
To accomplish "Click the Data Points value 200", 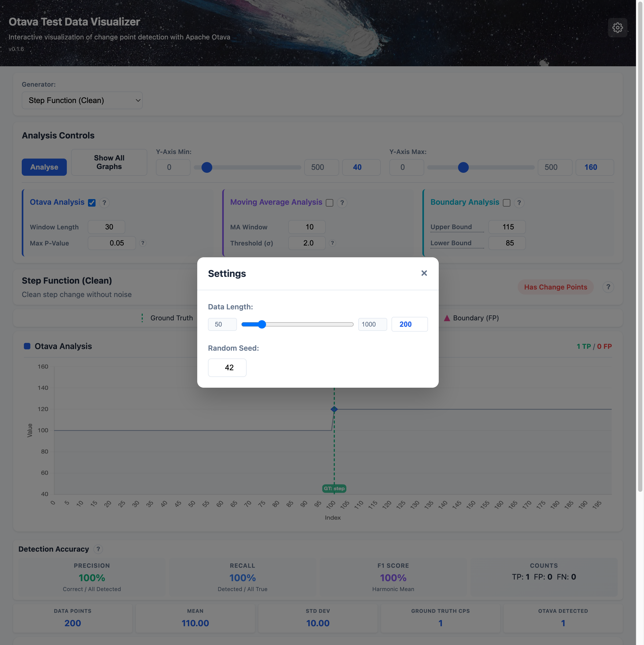I will pyautogui.click(x=72, y=623).
